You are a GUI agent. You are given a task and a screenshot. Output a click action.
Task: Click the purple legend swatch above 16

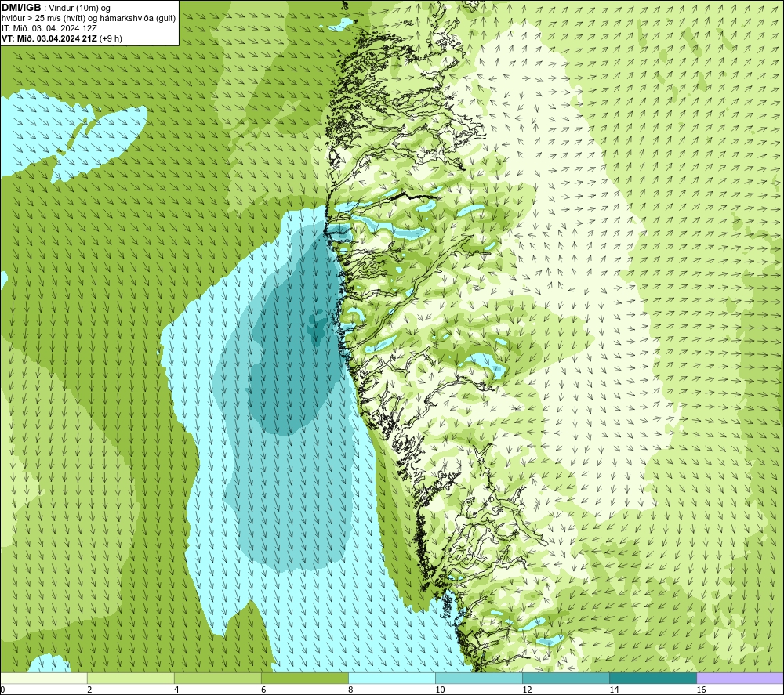740,678
